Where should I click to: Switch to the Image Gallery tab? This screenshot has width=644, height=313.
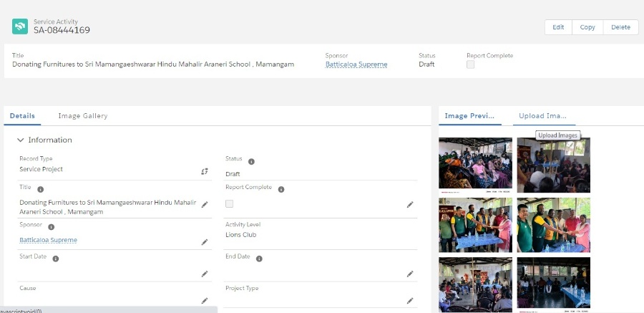(83, 116)
